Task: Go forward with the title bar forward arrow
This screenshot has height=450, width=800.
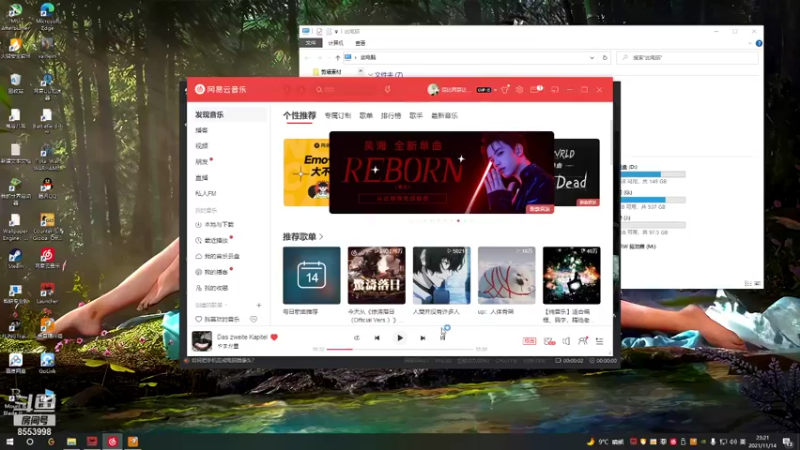Action: coord(302,90)
